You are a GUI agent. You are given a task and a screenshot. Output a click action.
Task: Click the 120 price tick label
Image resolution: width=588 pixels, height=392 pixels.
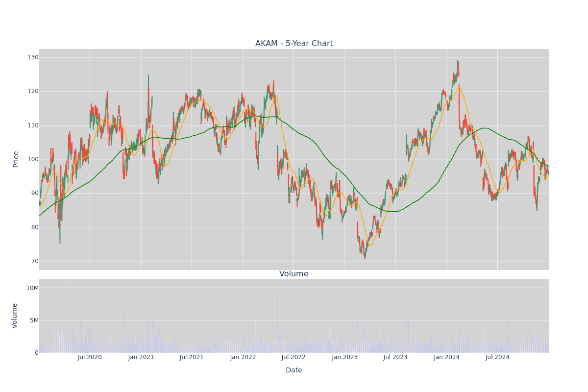[33, 91]
